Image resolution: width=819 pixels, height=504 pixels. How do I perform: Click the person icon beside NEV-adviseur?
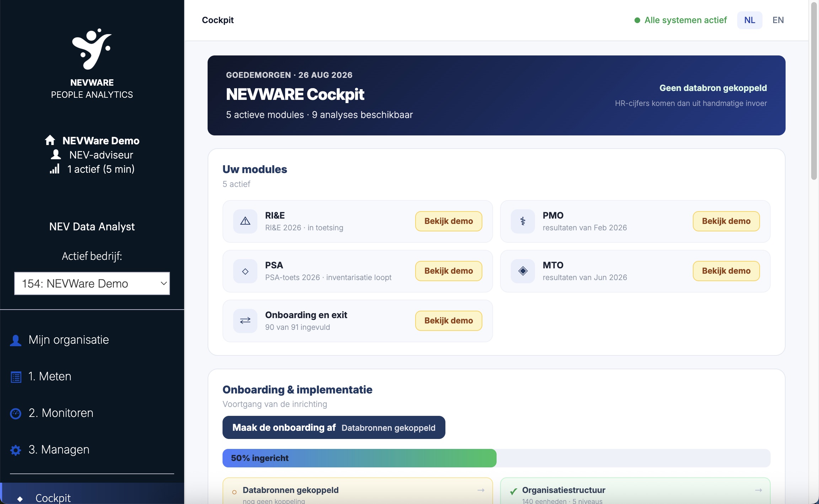coord(55,155)
